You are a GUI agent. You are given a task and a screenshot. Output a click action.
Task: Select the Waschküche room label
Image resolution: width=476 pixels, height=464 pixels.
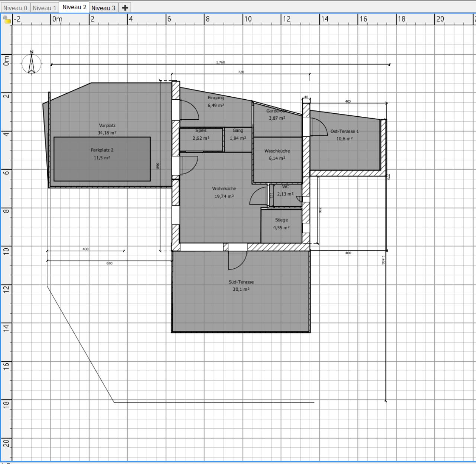(277, 151)
